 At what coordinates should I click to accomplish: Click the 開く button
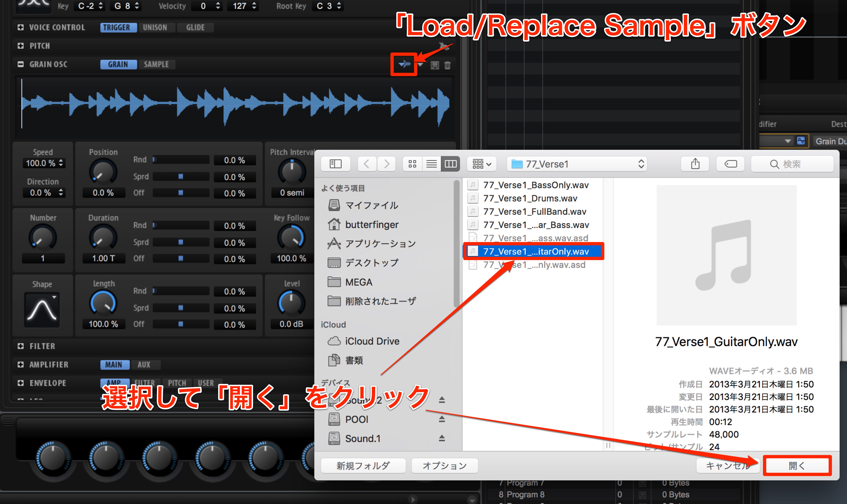(x=797, y=466)
